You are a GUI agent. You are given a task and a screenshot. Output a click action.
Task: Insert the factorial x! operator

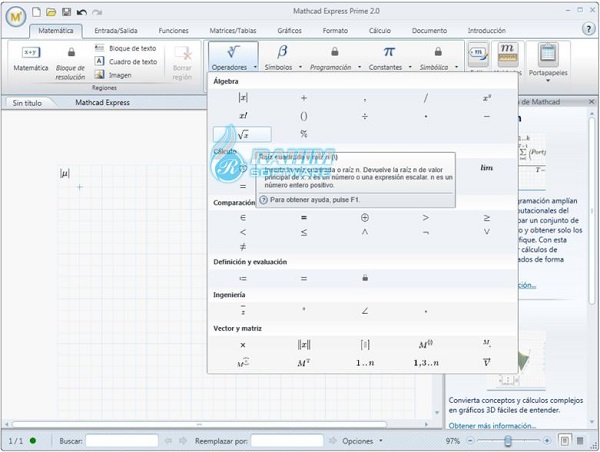243,116
